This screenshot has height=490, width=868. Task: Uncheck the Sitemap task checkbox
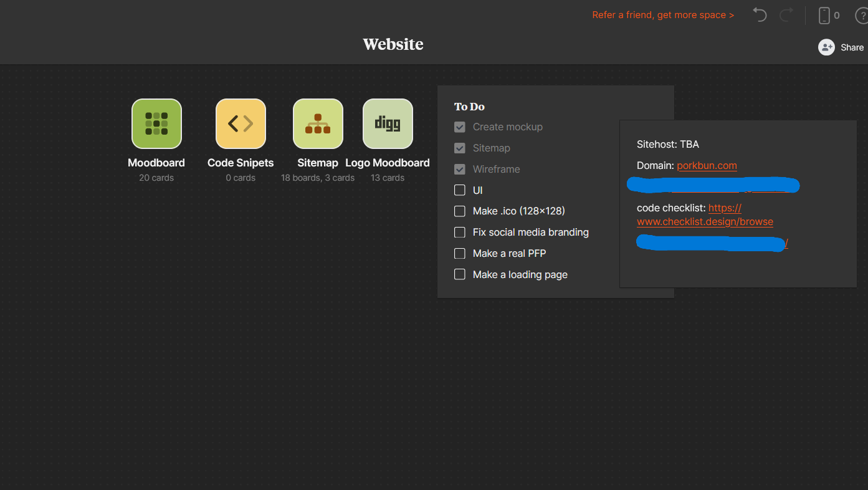pos(460,148)
